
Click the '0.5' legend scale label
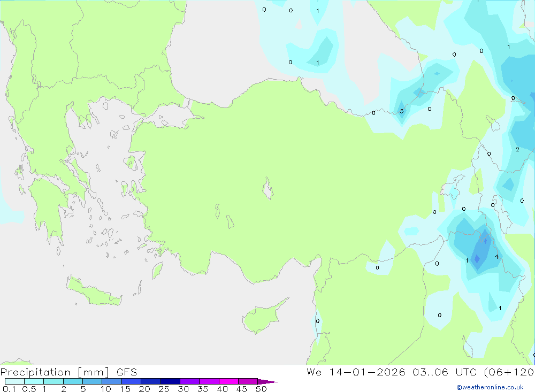click(29, 389)
